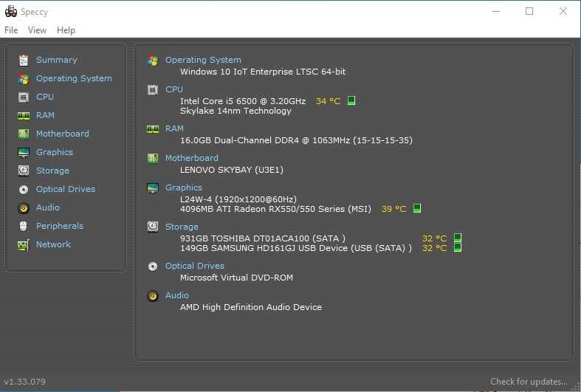Click the GPU temperature reading 39 °C
This screenshot has width=581, height=392.
pos(394,209)
